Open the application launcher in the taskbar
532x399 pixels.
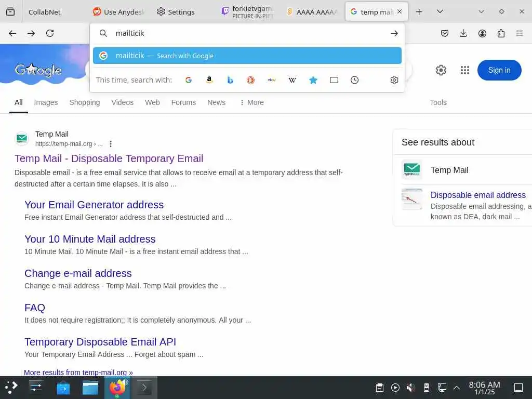tap(11, 388)
